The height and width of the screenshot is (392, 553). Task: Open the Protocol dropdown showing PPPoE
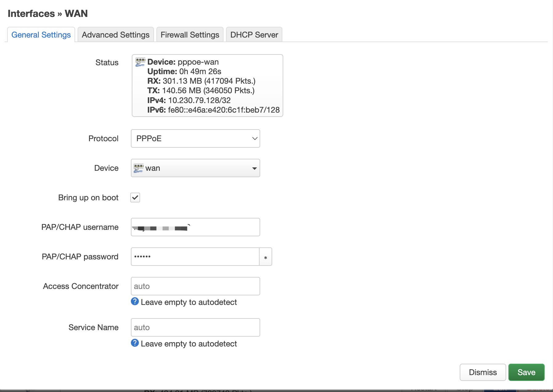195,138
